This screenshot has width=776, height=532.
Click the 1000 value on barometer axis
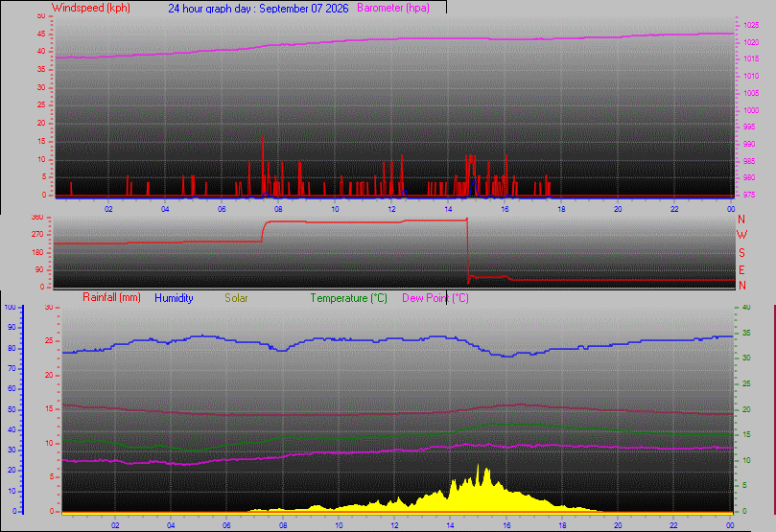[751, 110]
